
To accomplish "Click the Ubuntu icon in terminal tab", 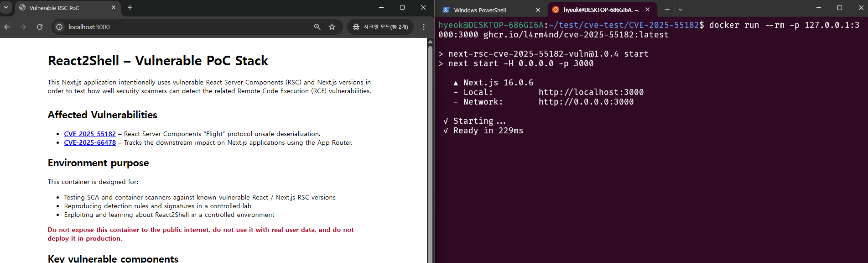I will click(x=556, y=10).
